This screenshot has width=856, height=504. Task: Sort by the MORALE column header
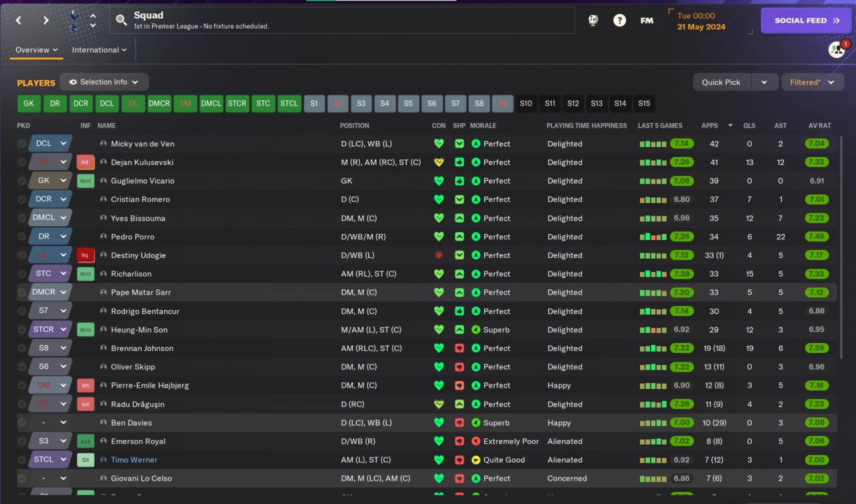click(483, 126)
